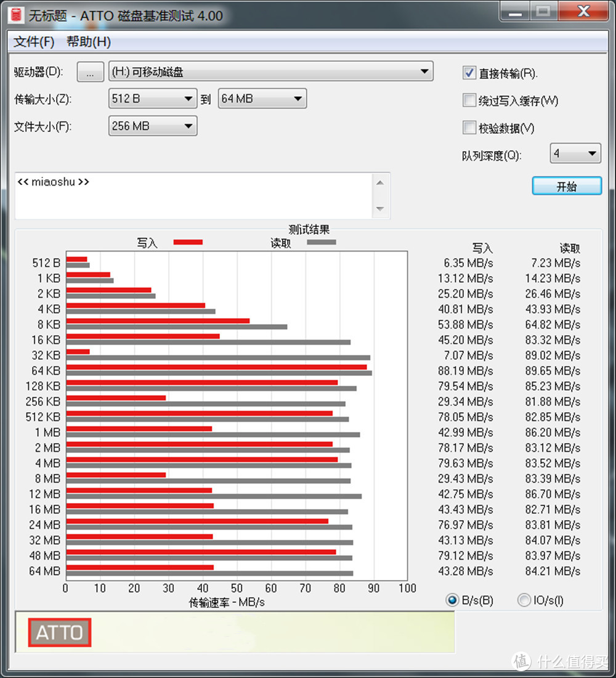616x678 pixels.
Task: Click the read value 26.46 MB/s
Action: [x=553, y=293]
